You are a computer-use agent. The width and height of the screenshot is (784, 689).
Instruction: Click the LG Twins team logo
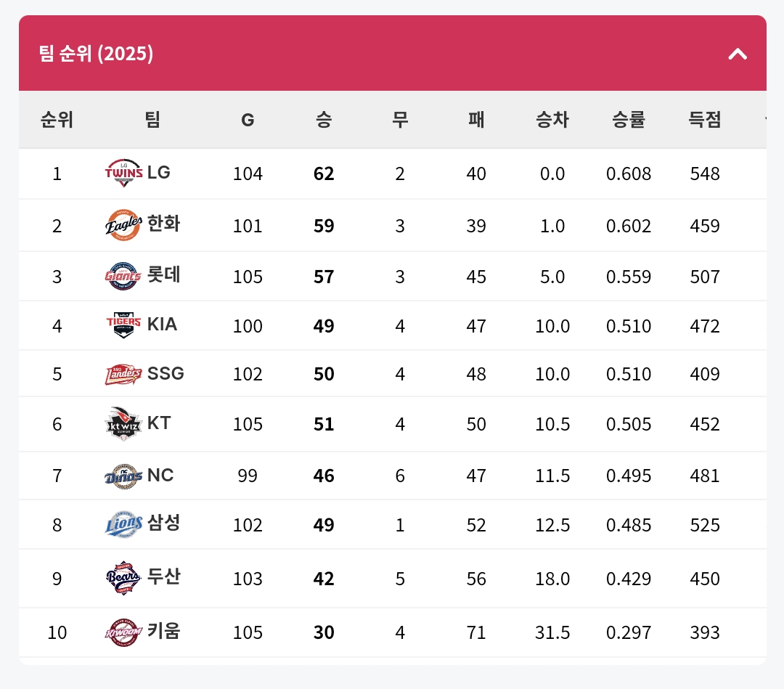tap(123, 174)
